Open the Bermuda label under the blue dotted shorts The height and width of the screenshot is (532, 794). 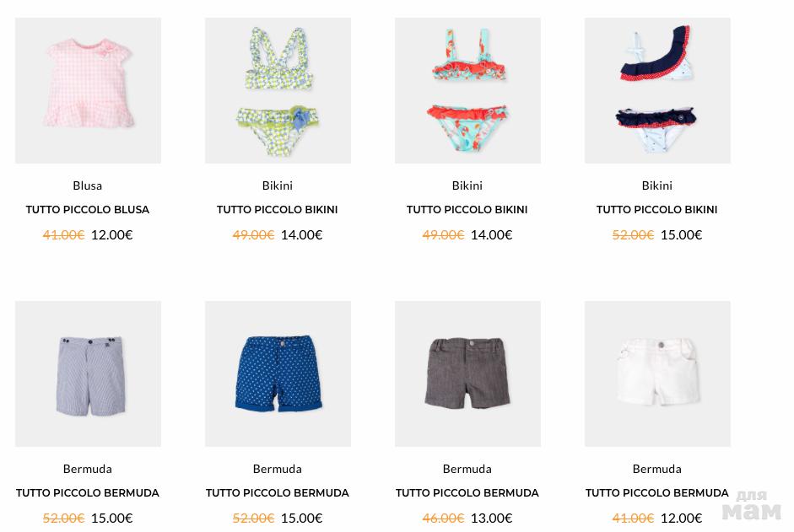(278, 470)
